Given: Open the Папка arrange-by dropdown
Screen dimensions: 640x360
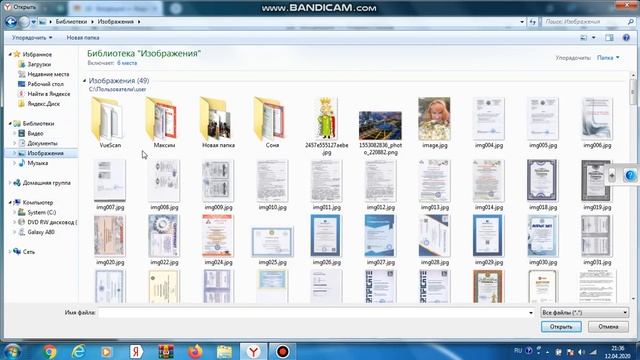Looking at the screenshot, I should click(608, 58).
